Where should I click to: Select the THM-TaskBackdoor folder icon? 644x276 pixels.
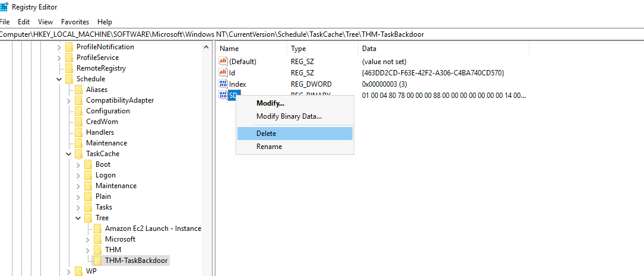[x=97, y=261]
